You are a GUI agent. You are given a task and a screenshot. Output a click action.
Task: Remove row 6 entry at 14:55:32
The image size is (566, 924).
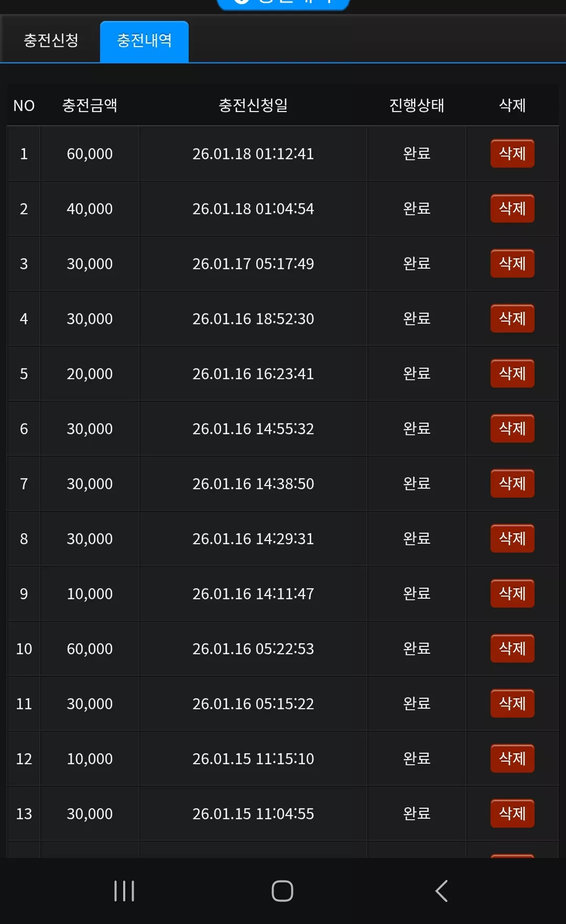512,428
